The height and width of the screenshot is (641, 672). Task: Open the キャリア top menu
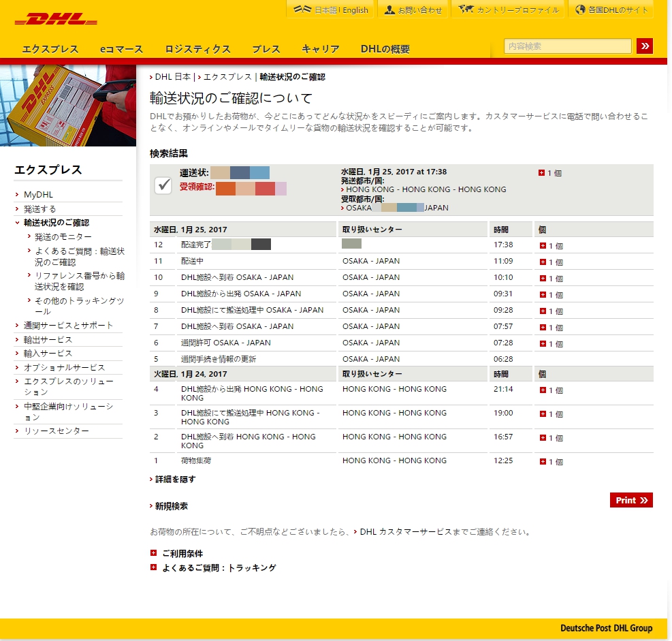pyautogui.click(x=320, y=49)
